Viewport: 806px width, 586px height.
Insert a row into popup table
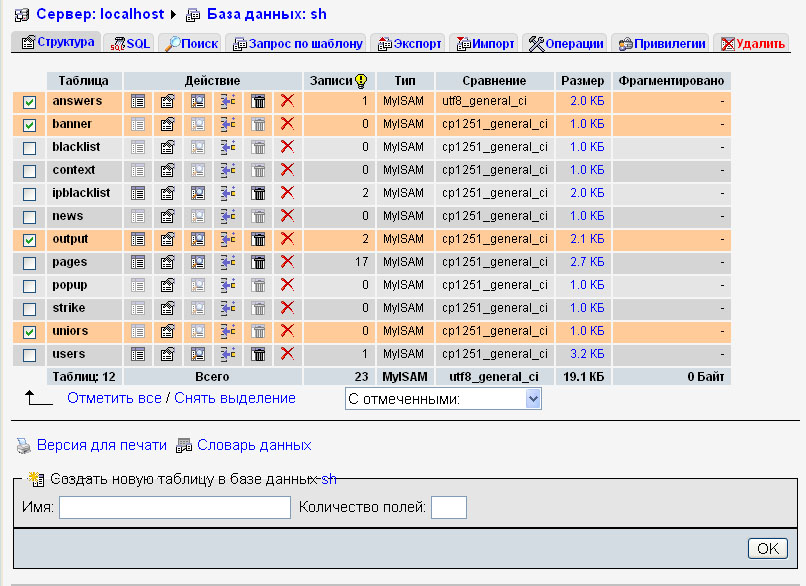(x=228, y=285)
